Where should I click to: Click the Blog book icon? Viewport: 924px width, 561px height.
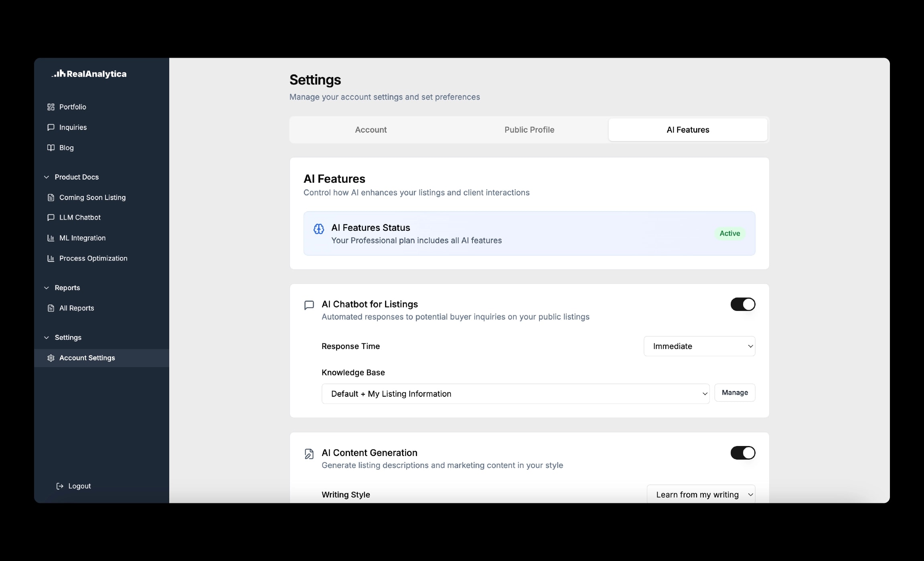tap(51, 148)
